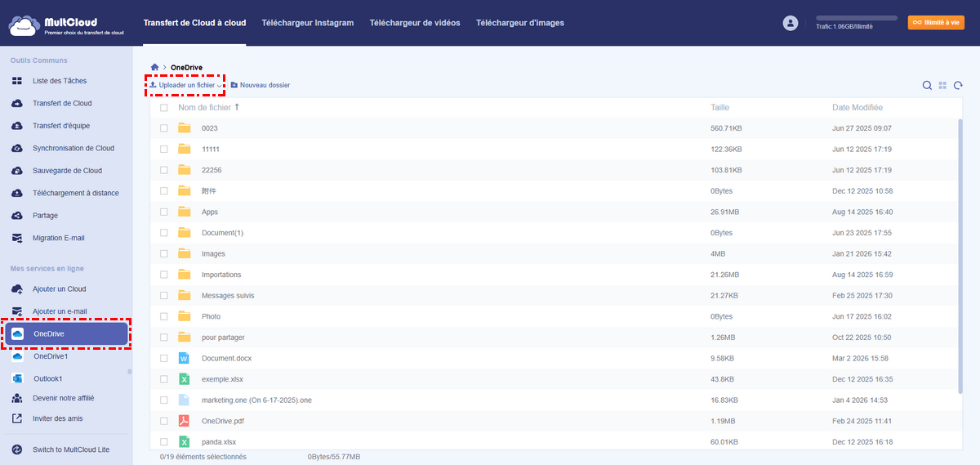Expand the Uploader un fichier dropdown
Image resolution: width=980 pixels, height=465 pixels.
click(220, 86)
